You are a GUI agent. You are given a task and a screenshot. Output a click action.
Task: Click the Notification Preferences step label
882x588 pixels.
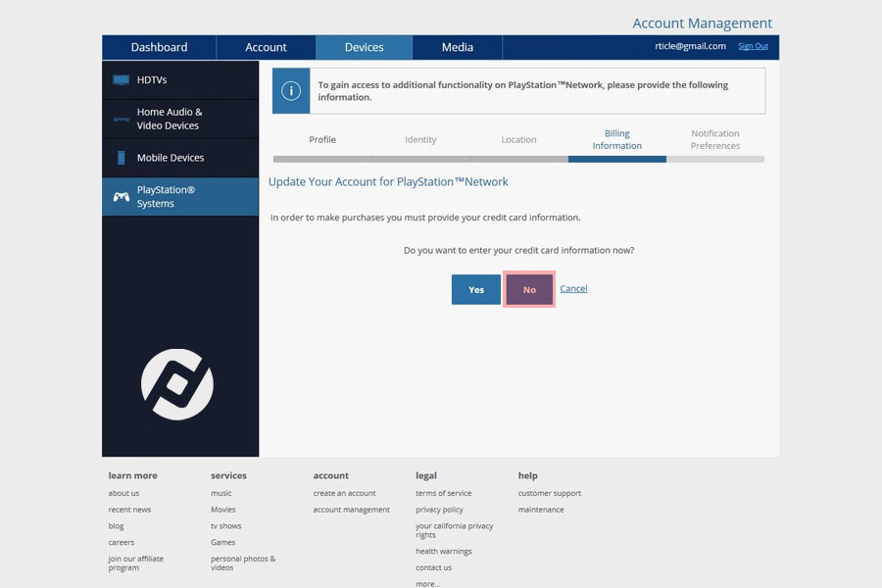pyautogui.click(x=715, y=139)
